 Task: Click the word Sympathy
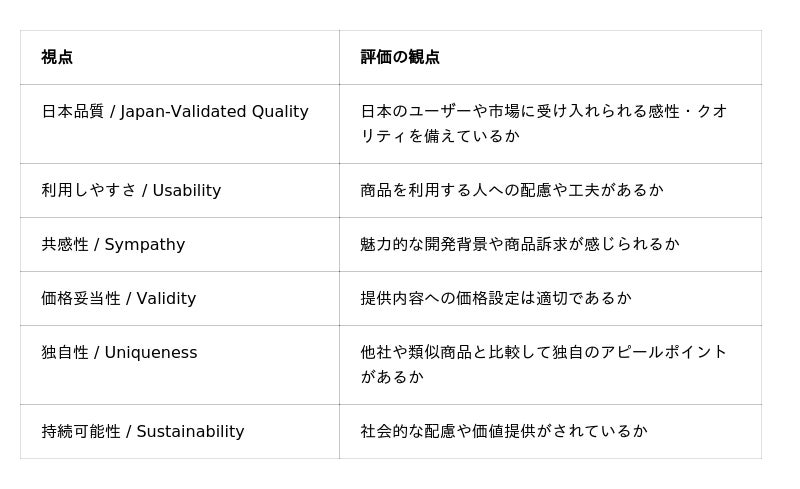(144, 245)
